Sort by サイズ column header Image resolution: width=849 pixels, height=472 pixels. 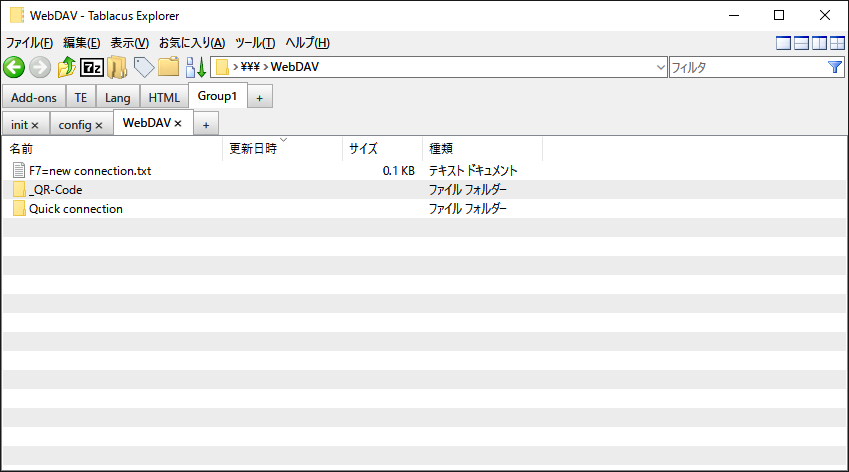coord(383,148)
